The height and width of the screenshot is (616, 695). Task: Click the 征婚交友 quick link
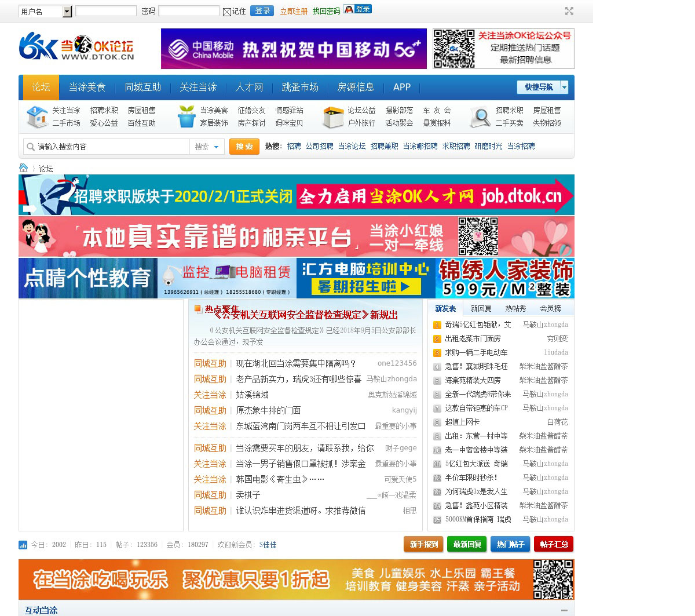click(251, 110)
